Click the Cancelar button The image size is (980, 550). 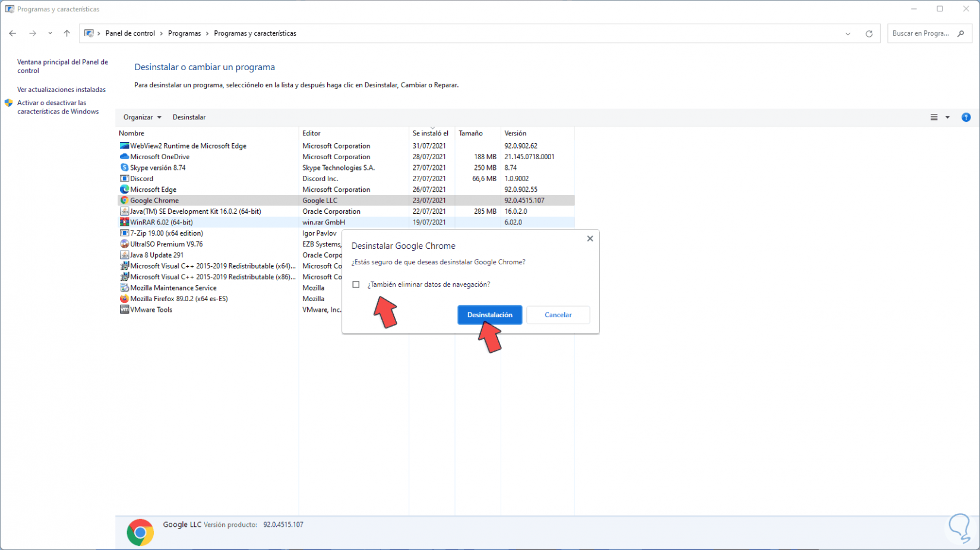click(558, 315)
